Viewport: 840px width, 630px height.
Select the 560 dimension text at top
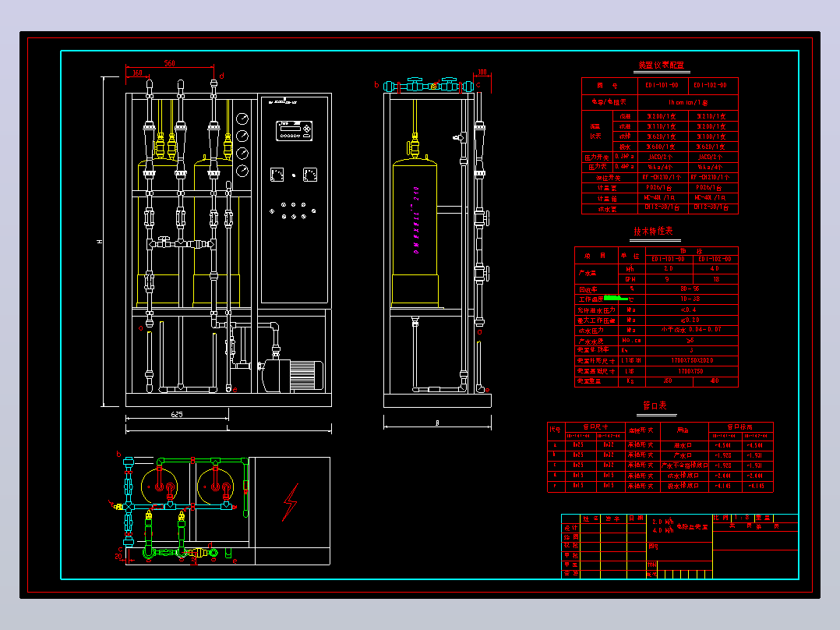point(169,62)
